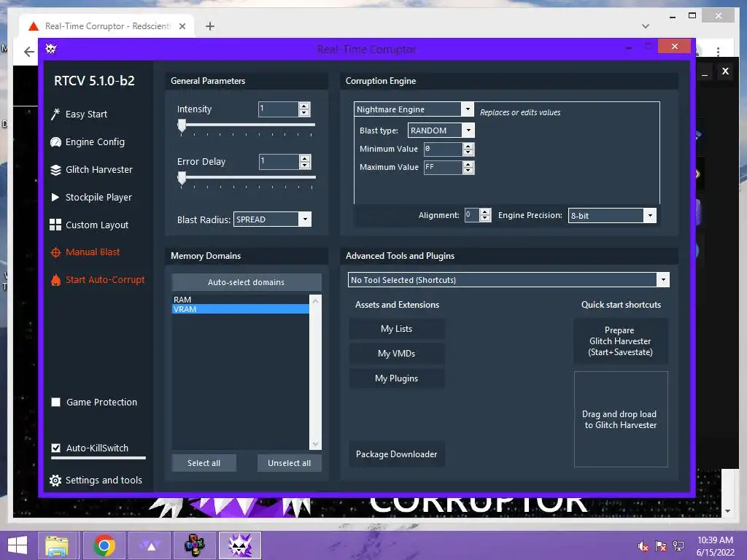Click the network tray icon
Screen dimensions: 747x560
tap(678, 546)
